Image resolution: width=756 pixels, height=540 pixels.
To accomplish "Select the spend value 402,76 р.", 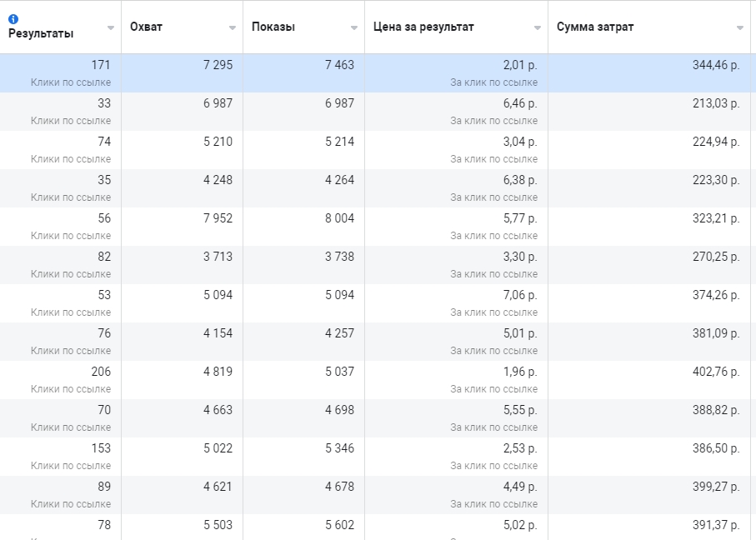I will (x=716, y=372).
